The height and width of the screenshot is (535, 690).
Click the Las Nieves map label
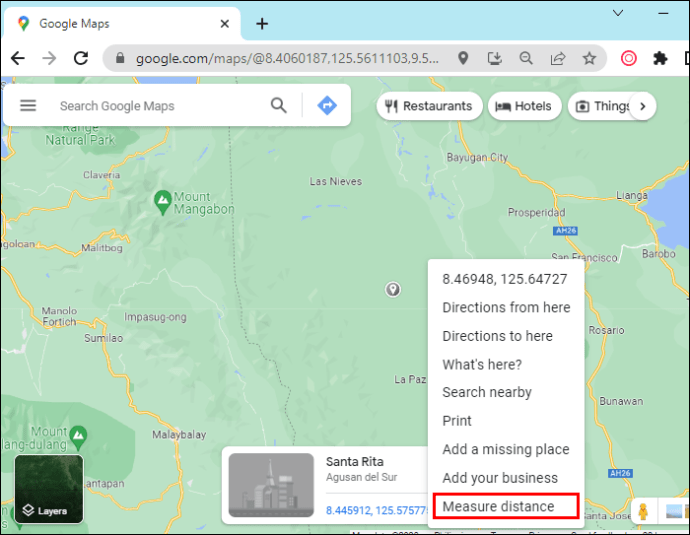tap(336, 181)
